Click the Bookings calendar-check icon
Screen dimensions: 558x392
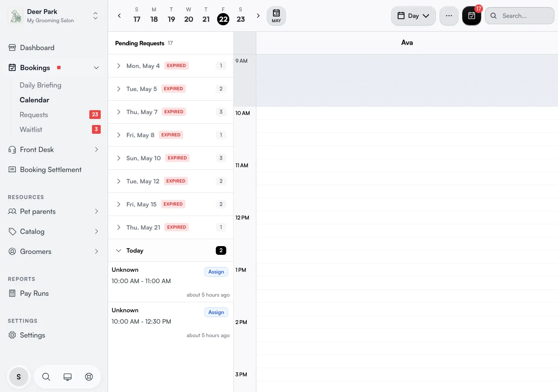pyautogui.click(x=12, y=68)
